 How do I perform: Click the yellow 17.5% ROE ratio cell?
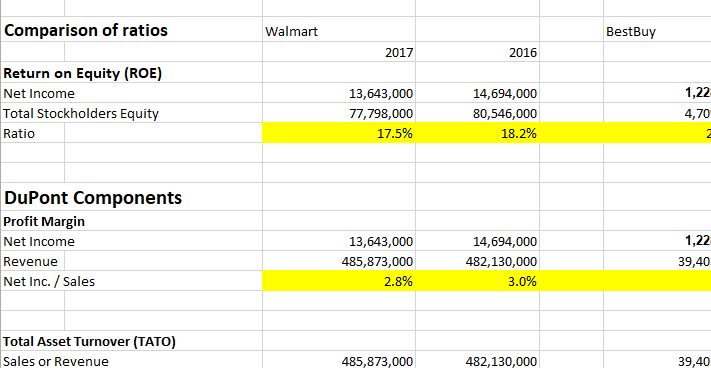(x=339, y=133)
